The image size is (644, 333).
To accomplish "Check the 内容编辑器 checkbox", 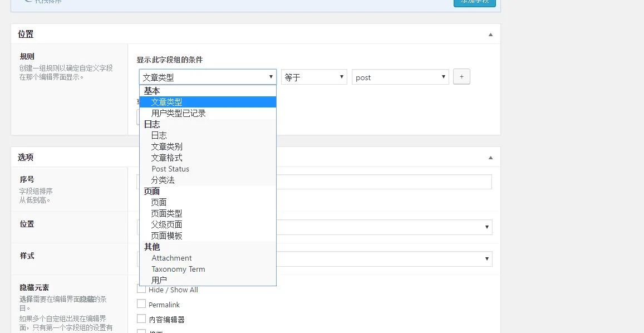I will click(141, 319).
